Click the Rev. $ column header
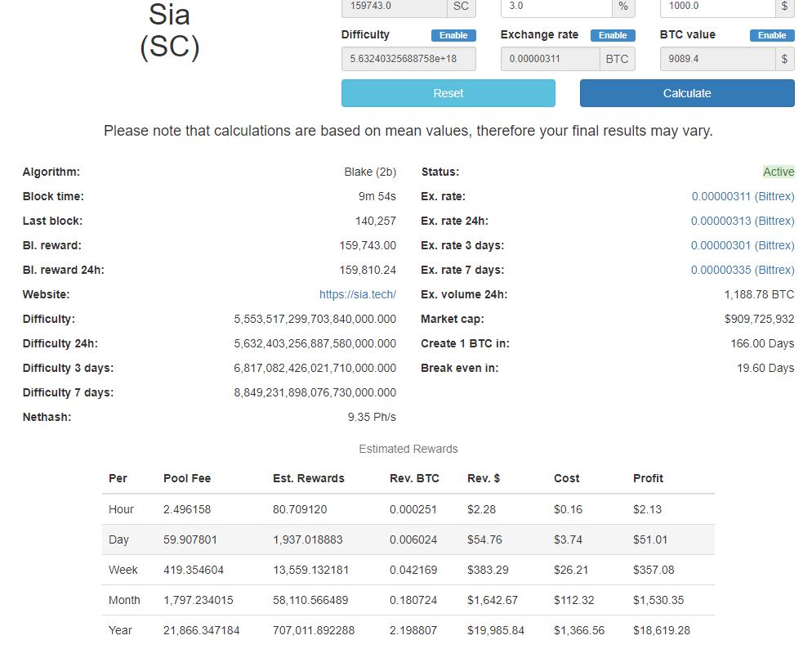The height and width of the screenshot is (649, 812). 484,479
